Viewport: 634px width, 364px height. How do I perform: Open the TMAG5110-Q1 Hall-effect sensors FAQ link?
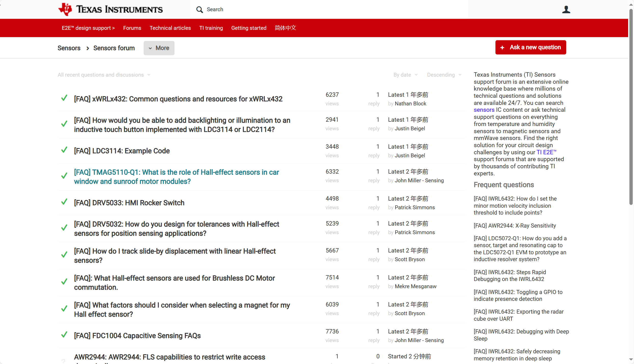tap(176, 177)
